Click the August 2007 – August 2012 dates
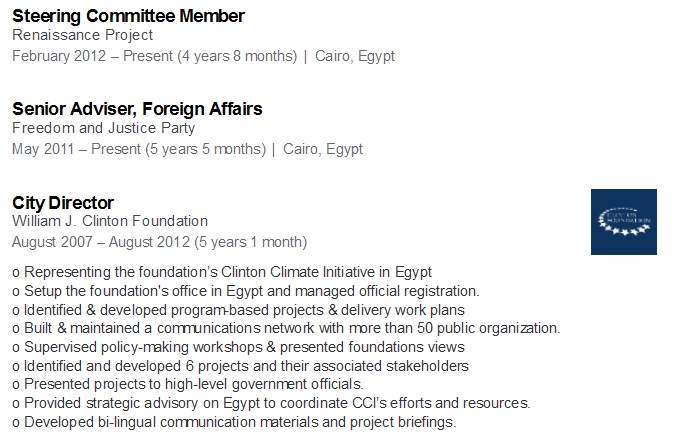 [x=159, y=242]
